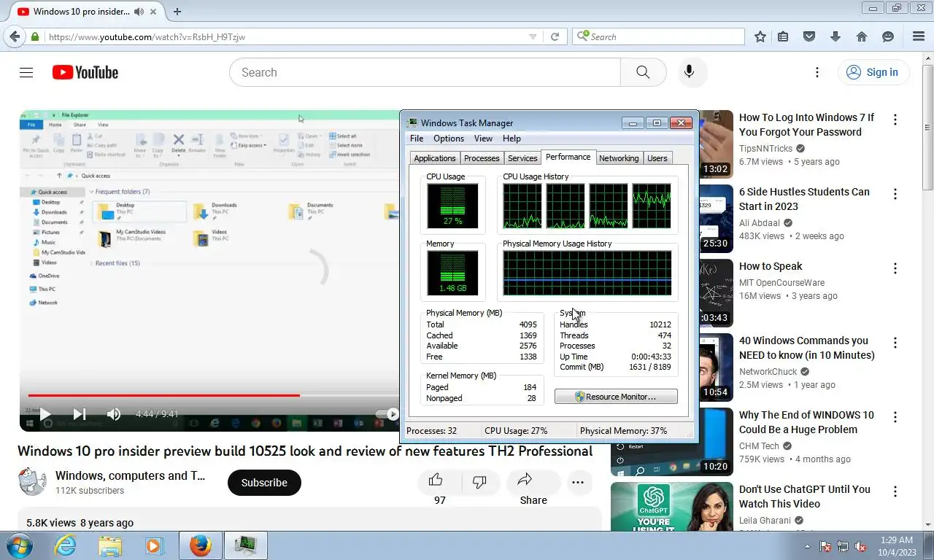Mute the YouTube tab via speaker icon
Image resolution: width=934 pixels, height=560 pixels.
[x=139, y=11]
